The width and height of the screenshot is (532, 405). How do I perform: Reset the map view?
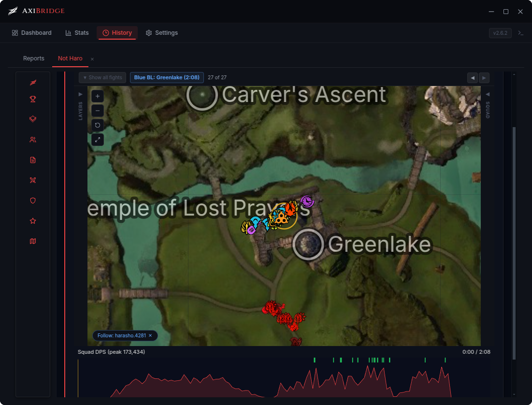(x=98, y=125)
